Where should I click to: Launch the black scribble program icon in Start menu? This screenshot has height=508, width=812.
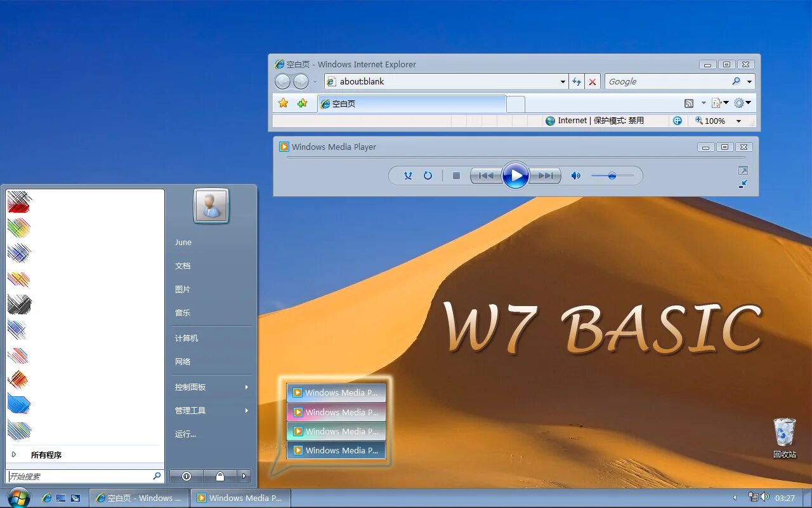(20, 304)
